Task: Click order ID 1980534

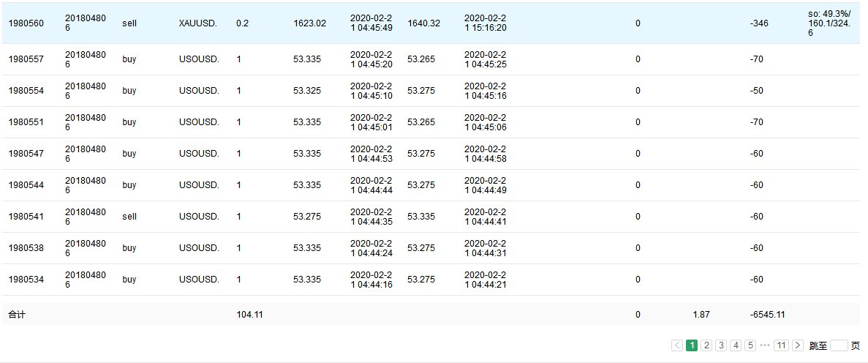Action: coord(26,280)
